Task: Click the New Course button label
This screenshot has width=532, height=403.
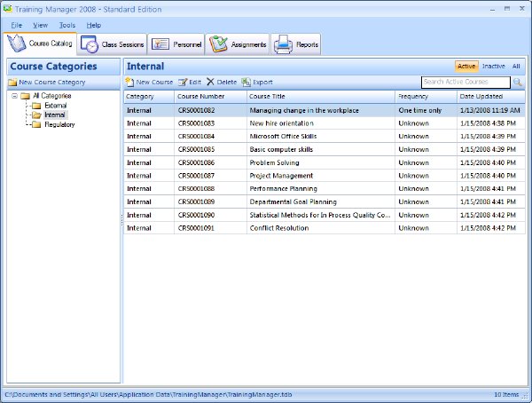Action: pyautogui.click(x=154, y=82)
